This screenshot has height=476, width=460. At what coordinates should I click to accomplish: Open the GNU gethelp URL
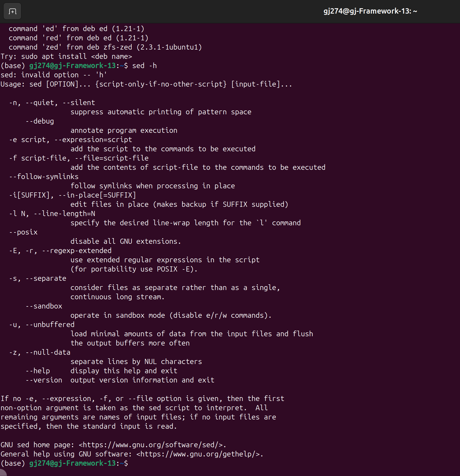coord(200,454)
